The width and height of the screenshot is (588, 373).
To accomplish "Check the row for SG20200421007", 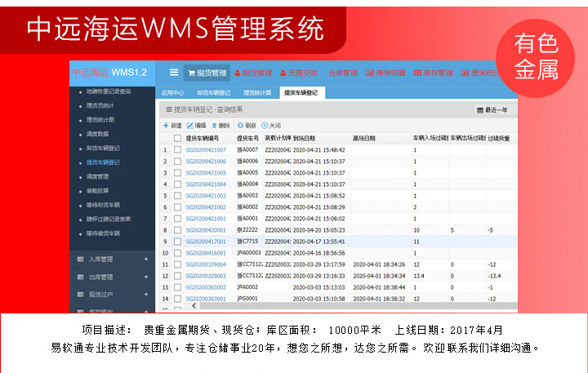I will point(177,150).
